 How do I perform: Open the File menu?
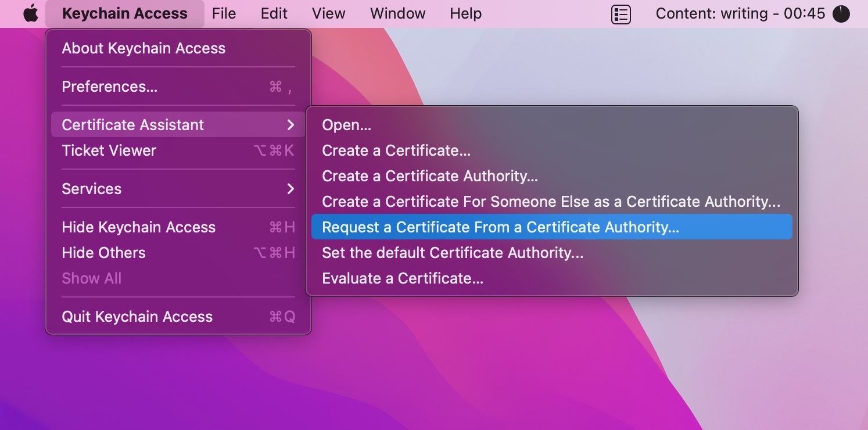[224, 13]
